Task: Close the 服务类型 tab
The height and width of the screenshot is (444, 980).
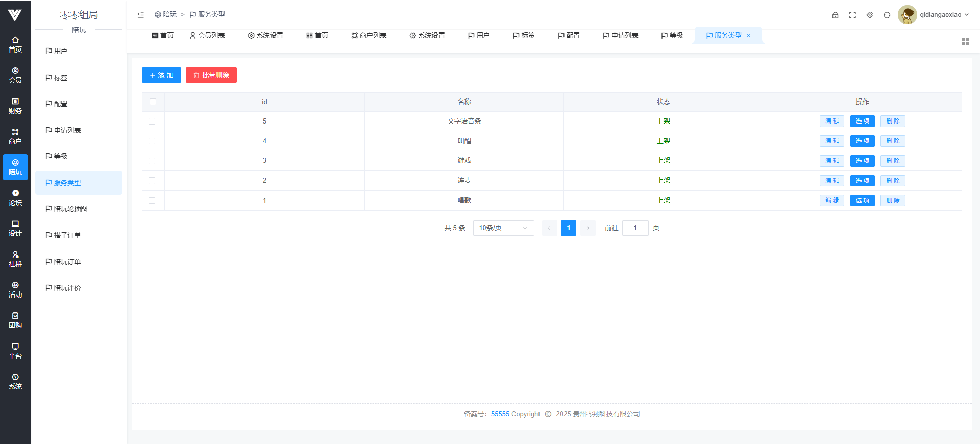Action: pos(749,36)
